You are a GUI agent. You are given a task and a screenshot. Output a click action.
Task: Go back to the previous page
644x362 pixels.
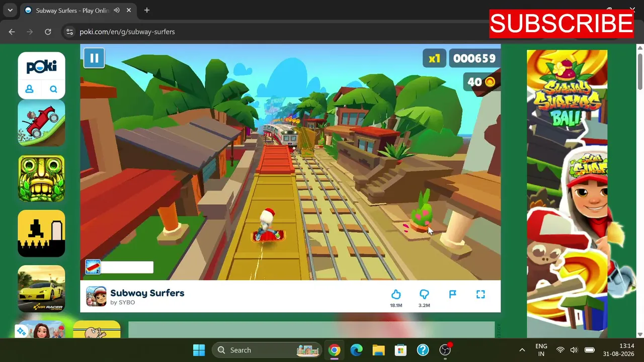coord(12,32)
